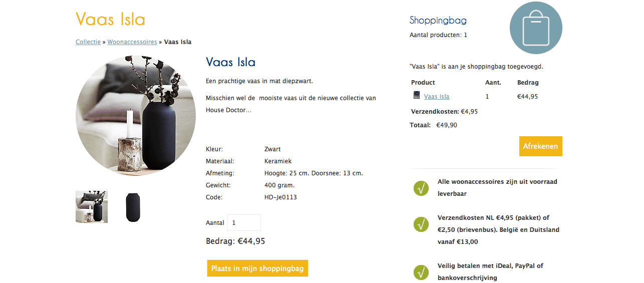Click the Shoppingbag heading

click(438, 21)
